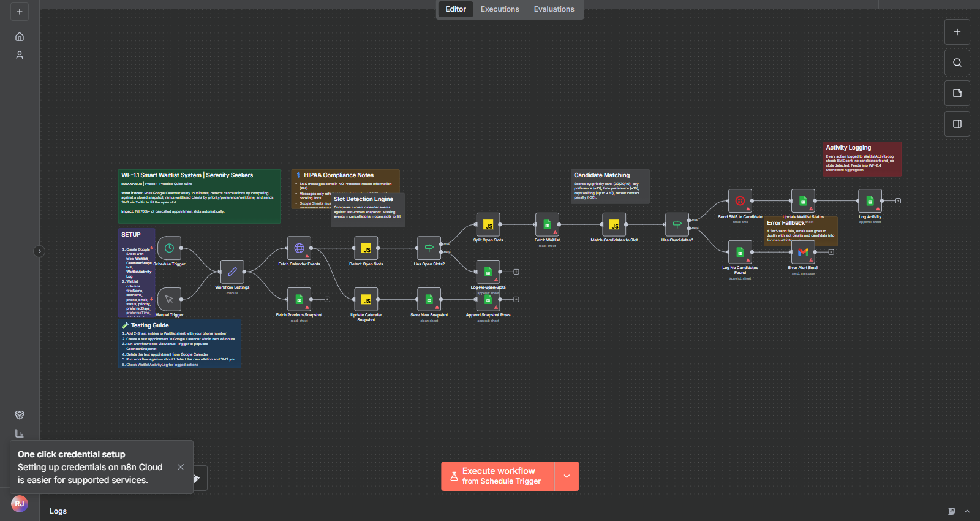Click the Split Open Slots node
980x521 pixels.
click(x=488, y=224)
